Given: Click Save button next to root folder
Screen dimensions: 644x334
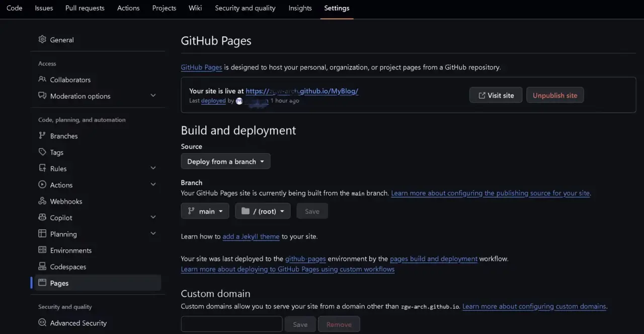Looking at the screenshot, I should pos(312,211).
